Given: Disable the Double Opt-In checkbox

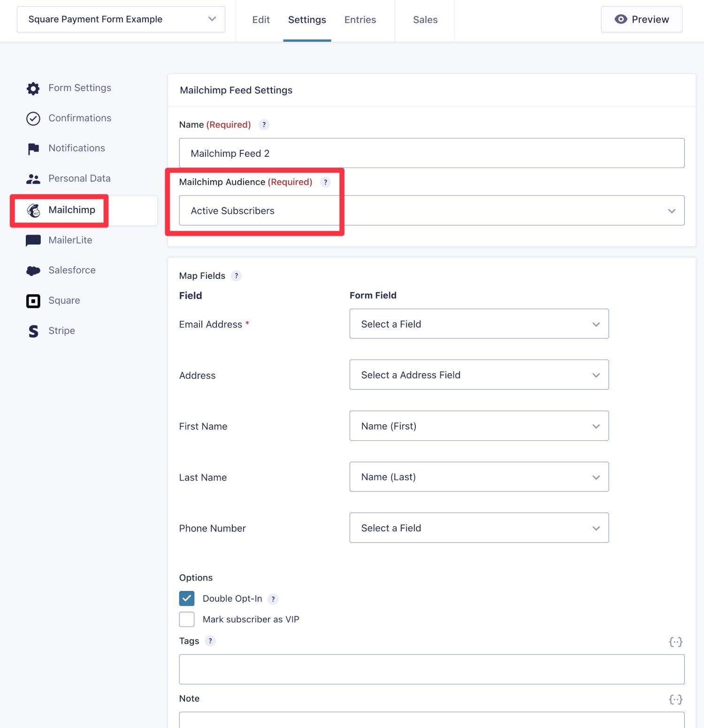Looking at the screenshot, I should coord(187,598).
